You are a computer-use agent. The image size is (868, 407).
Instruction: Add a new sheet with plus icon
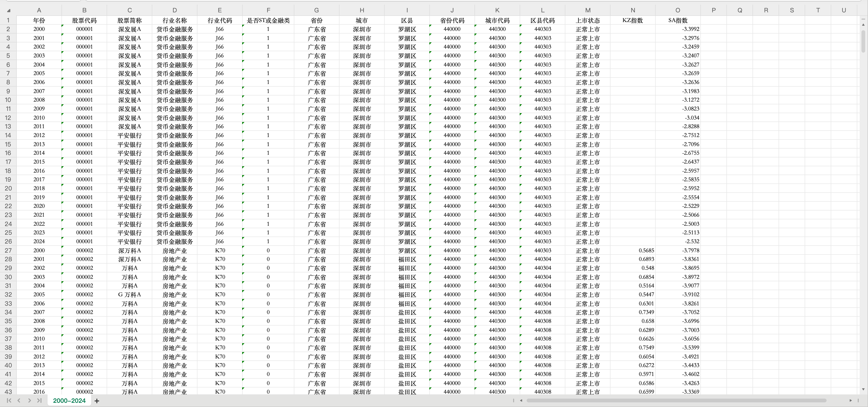click(x=97, y=401)
